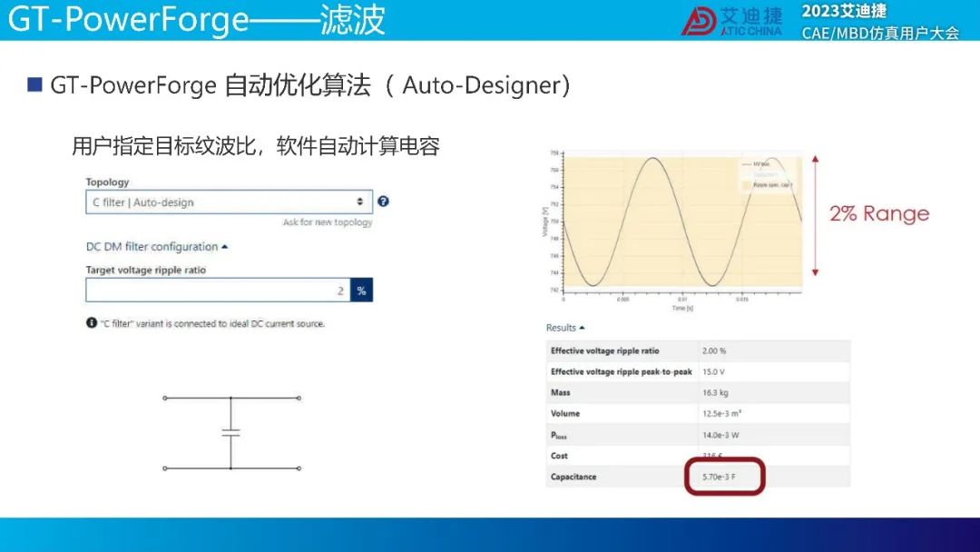This screenshot has width=980, height=552.
Task: Select the Ploss row label
Action: click(559, 435)
